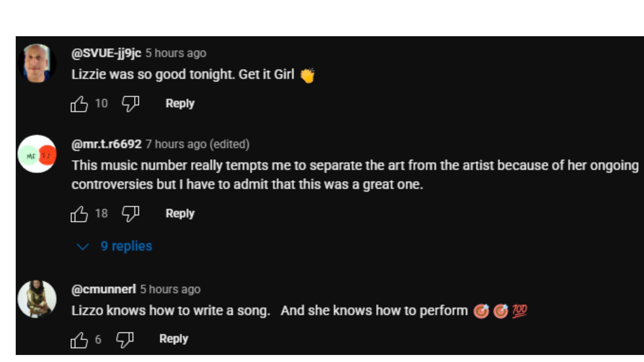Click the '5 hours ago' timestamp by @cmunnerl

(x=170, y=289)
